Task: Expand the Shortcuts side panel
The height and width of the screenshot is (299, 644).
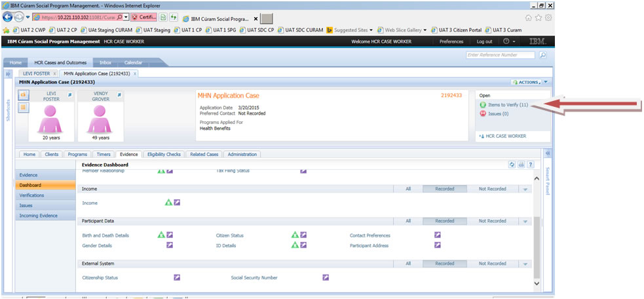Action: (x=8, y=74)
